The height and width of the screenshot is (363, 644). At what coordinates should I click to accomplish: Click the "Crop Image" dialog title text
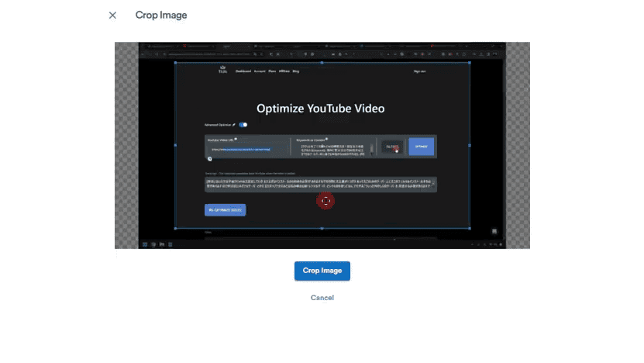point(161,16)
